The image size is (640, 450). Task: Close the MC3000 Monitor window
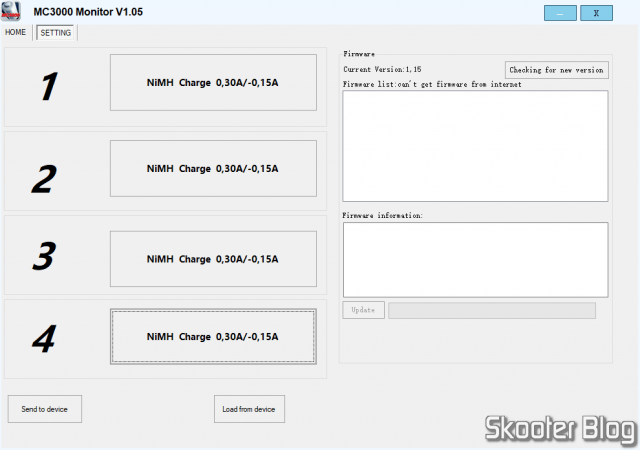(x=596, y=13)
